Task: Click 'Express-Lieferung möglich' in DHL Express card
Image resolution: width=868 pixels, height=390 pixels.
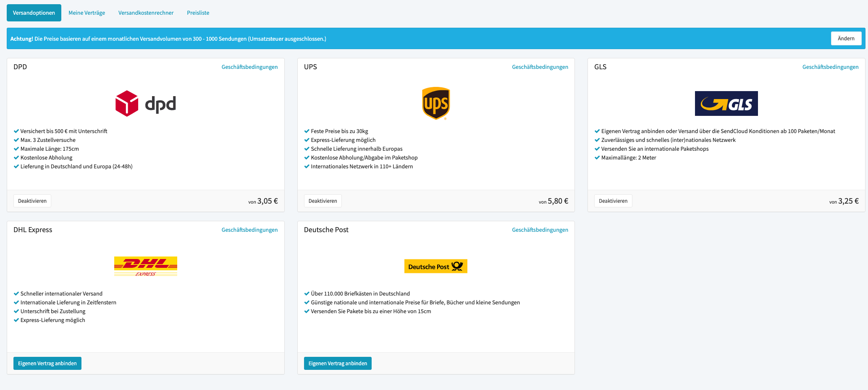Action: click(x=53, y=320)
